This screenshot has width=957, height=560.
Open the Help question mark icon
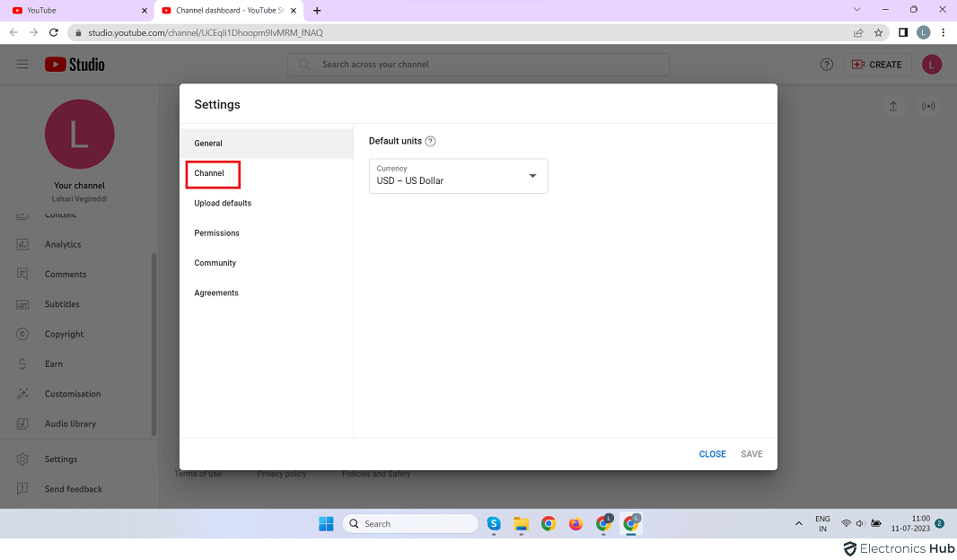pyautogui.click(x=827, y=65)
